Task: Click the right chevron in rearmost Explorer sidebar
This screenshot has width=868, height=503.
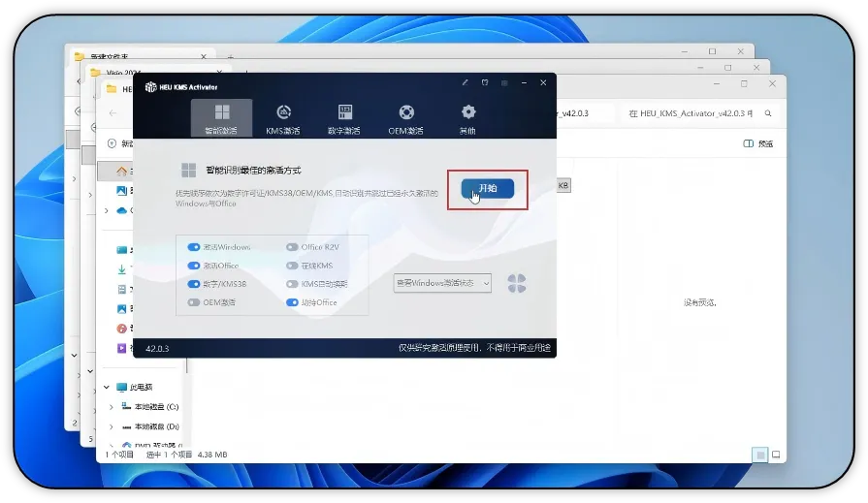Action: click(x=74, y=178)
